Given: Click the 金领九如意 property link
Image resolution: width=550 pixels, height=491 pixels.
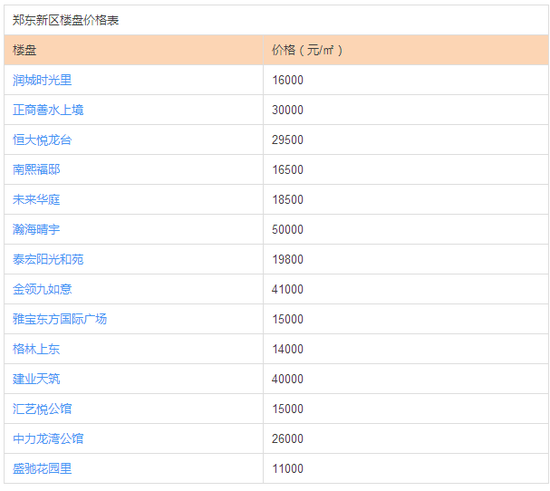Looking at the screenshot, I should pos(42,289).
